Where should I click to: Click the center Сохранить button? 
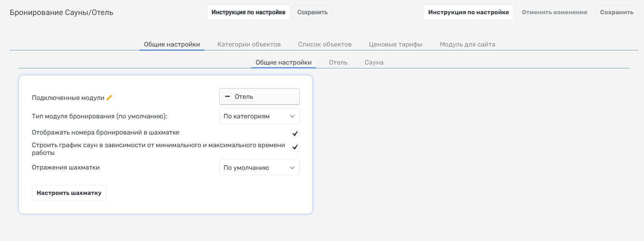312,12
